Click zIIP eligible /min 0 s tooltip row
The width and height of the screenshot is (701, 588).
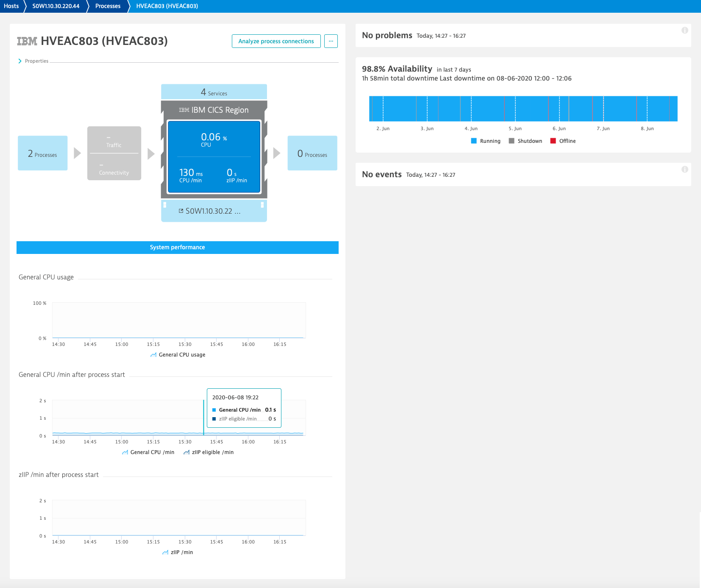pyautogui.click(x=244, y=419)
